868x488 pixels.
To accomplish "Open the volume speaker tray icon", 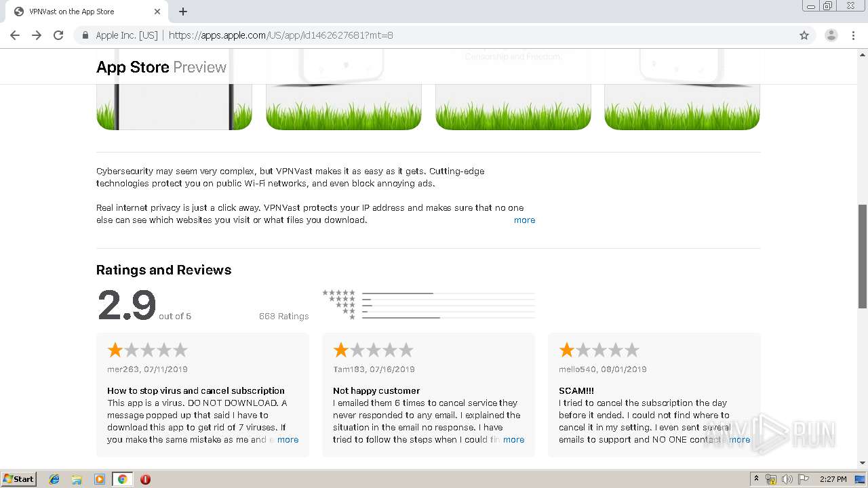I will pos(787,479).
